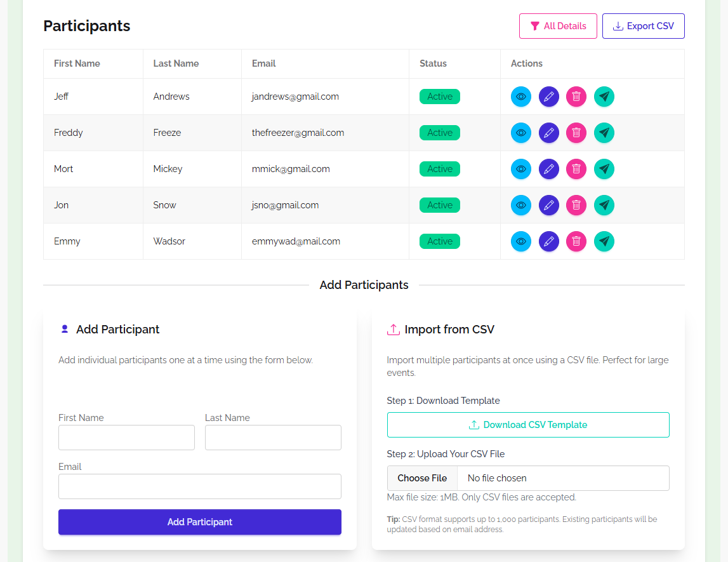Delete Mort Mickey using trash icon
Screen dimensions: 728x562
576,169
